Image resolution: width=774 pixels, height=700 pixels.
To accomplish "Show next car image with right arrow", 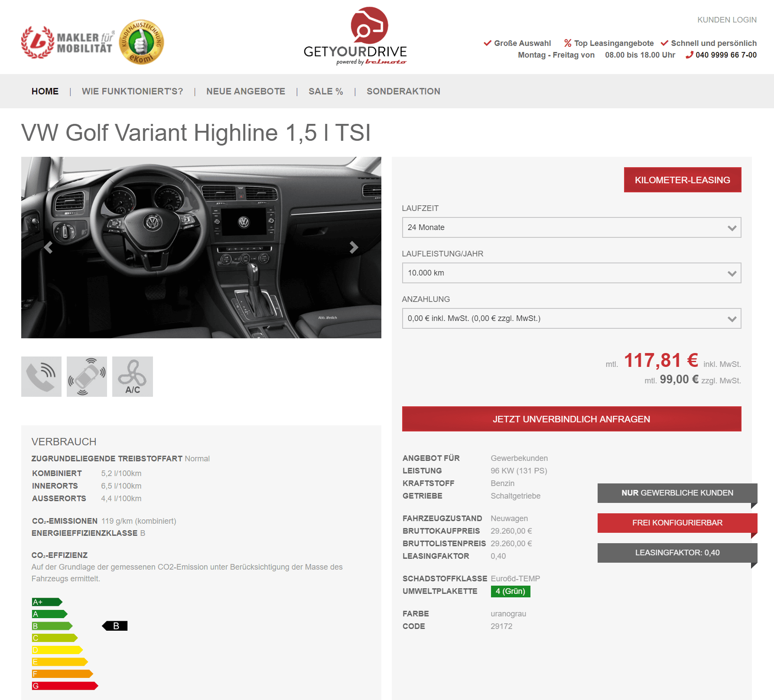I will (x=354, y=247).
